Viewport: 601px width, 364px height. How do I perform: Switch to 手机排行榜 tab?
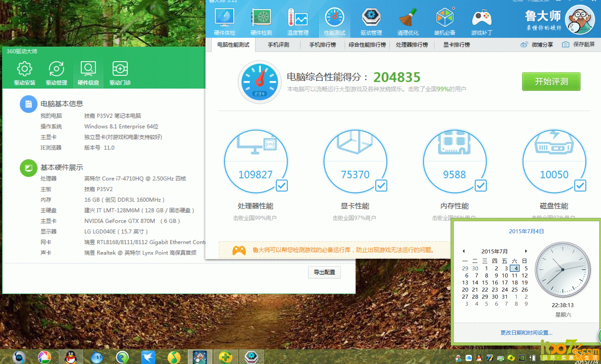[x=323, y=45]
